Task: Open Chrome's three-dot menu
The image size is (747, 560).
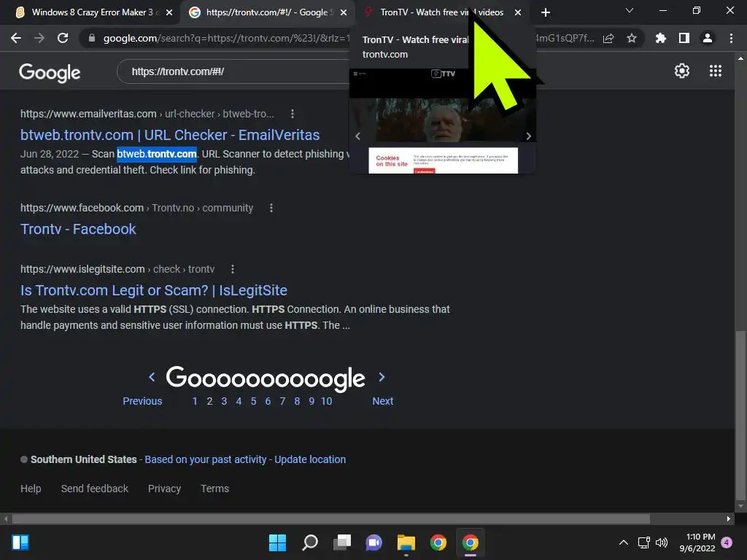Action: click(731, 38)
